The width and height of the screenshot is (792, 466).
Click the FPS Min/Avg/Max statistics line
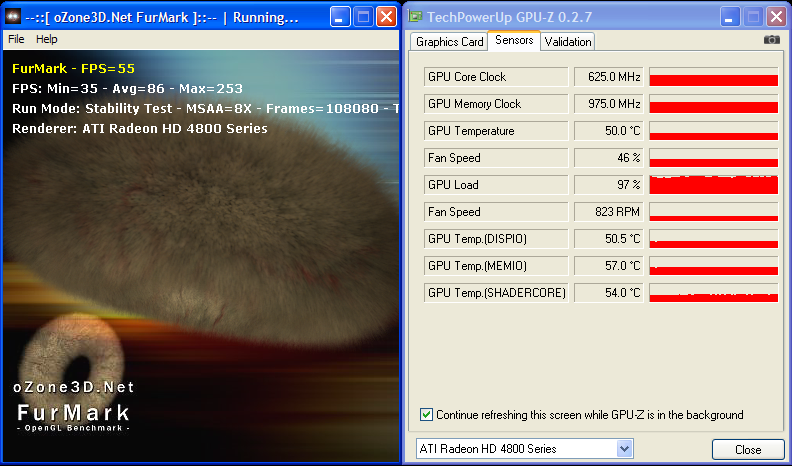point(127,89)
